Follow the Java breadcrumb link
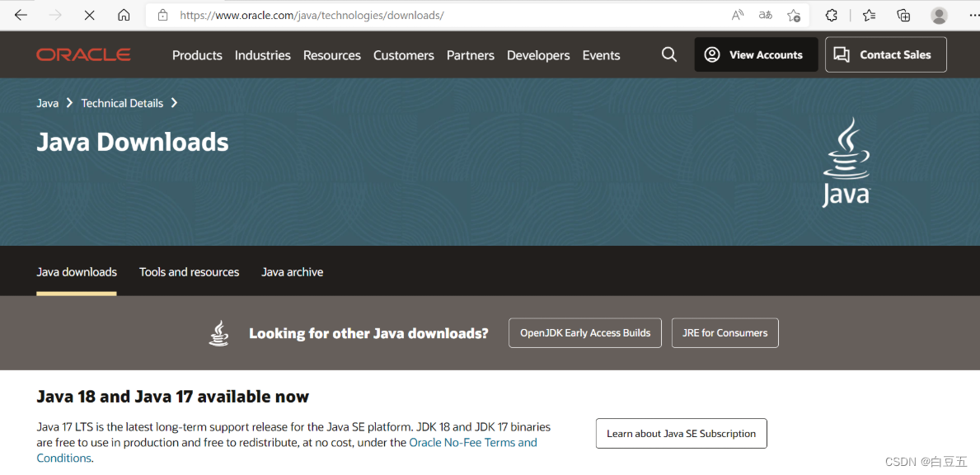 click(x=48, y=103)
